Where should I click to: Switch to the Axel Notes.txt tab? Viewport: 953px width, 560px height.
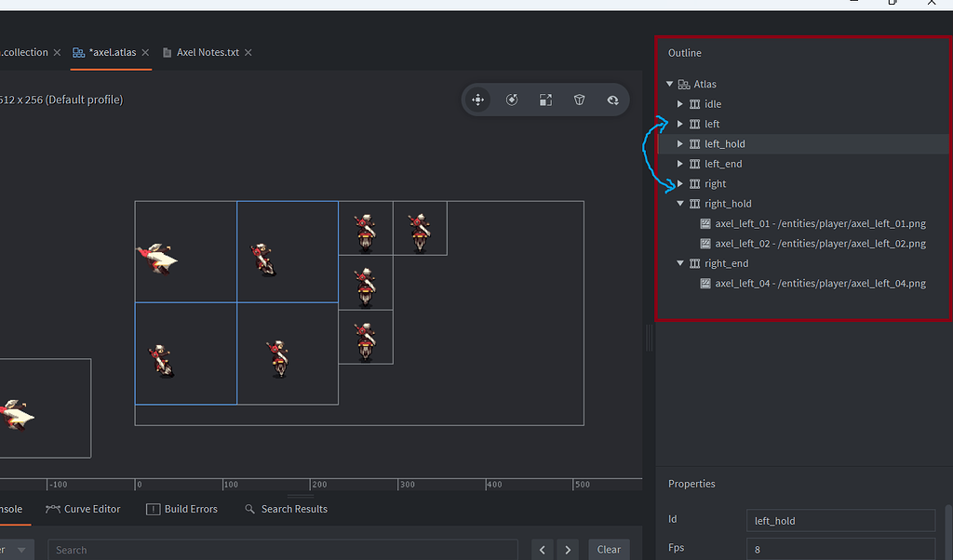208,52
